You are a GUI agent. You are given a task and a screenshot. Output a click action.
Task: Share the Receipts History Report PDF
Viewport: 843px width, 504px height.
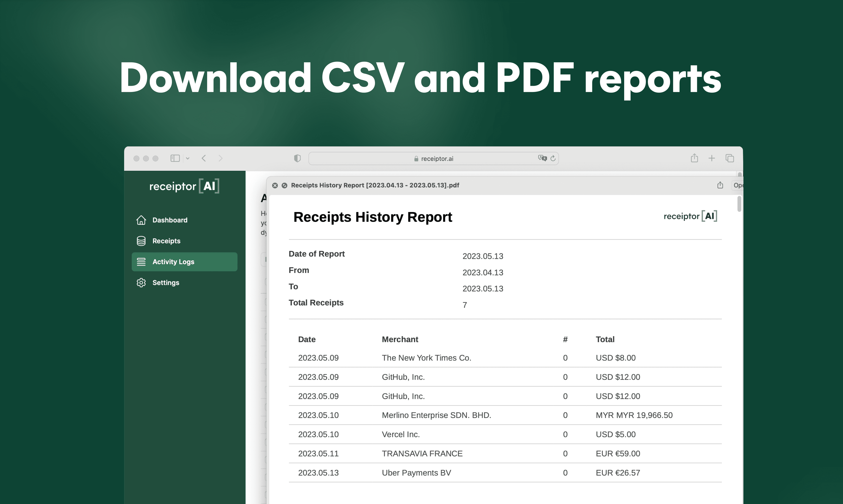[720, 185]
